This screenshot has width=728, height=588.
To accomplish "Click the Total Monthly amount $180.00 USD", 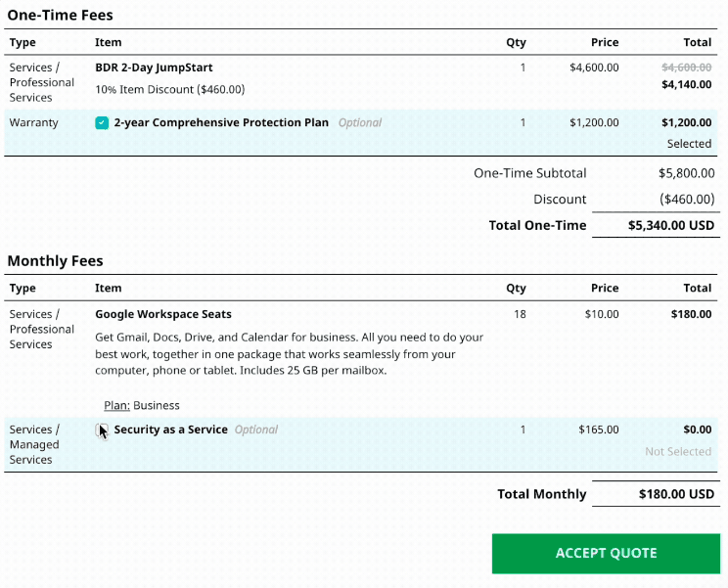I will (676, 494).
